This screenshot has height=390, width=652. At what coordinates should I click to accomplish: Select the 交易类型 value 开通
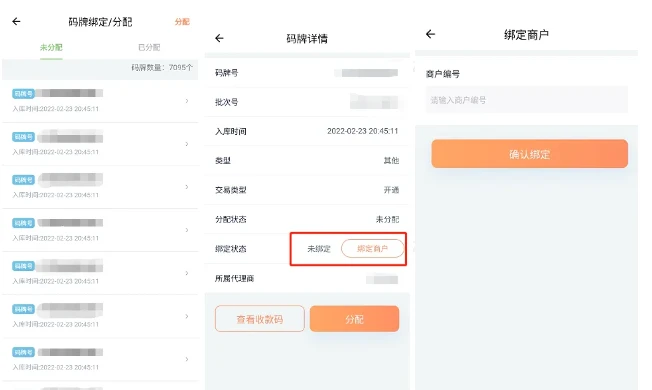point(391,190)
